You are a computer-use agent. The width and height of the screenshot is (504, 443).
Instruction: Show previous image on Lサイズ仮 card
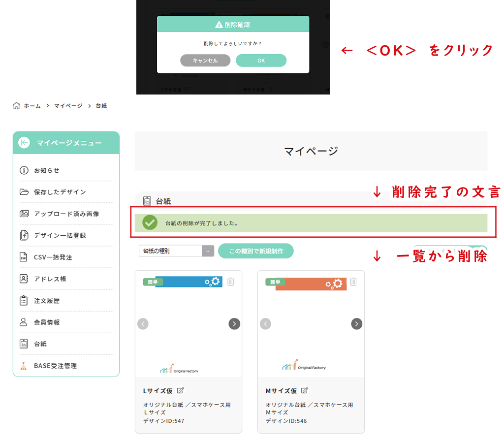tap(143, 324)
